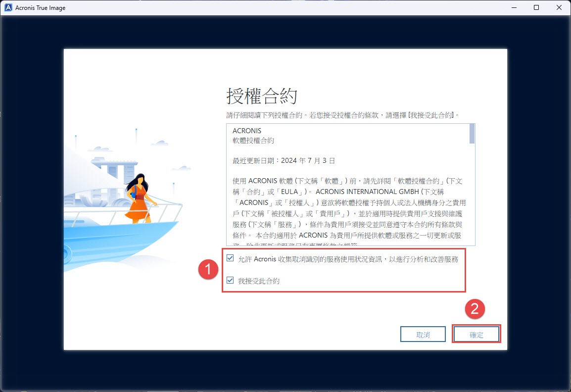The height and width of the screenshot is (392, 571).
Task: Click the Acronis True Image title bar icon
Action: [x=8, y=7]
